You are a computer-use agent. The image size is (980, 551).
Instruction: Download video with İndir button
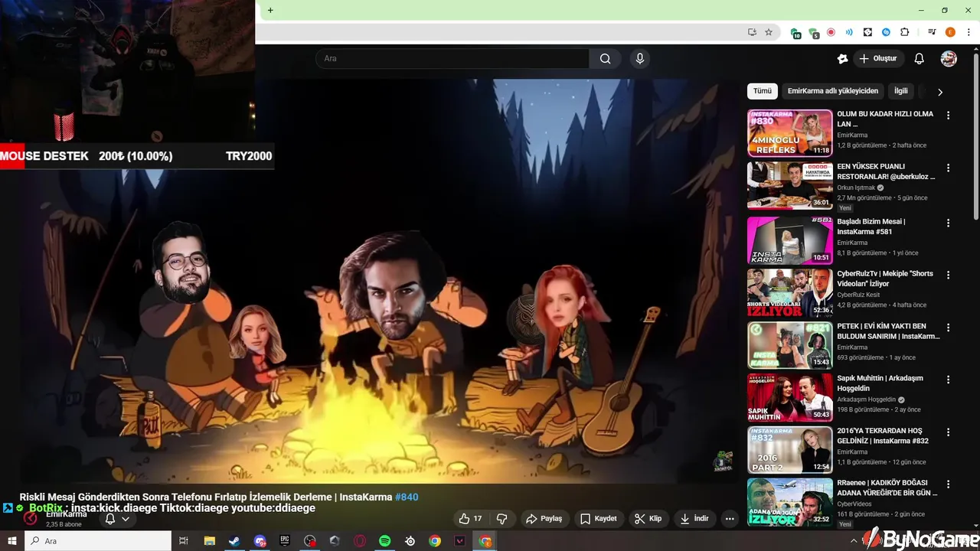(694, 519)
